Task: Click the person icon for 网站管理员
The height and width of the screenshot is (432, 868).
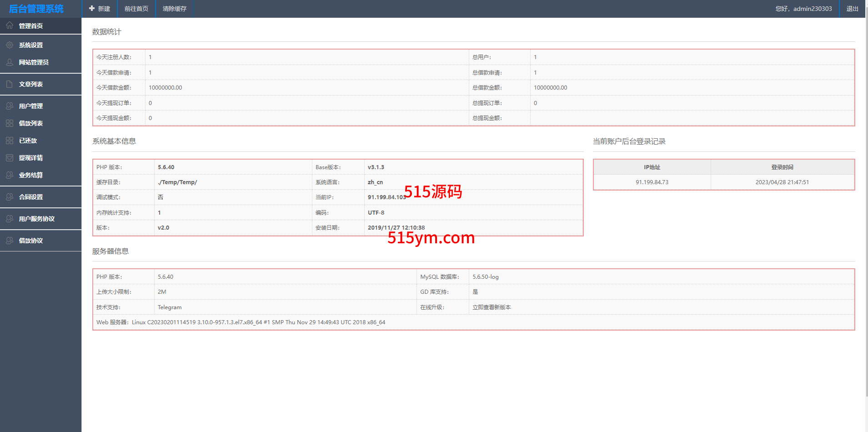Action: tap(10, 62)
